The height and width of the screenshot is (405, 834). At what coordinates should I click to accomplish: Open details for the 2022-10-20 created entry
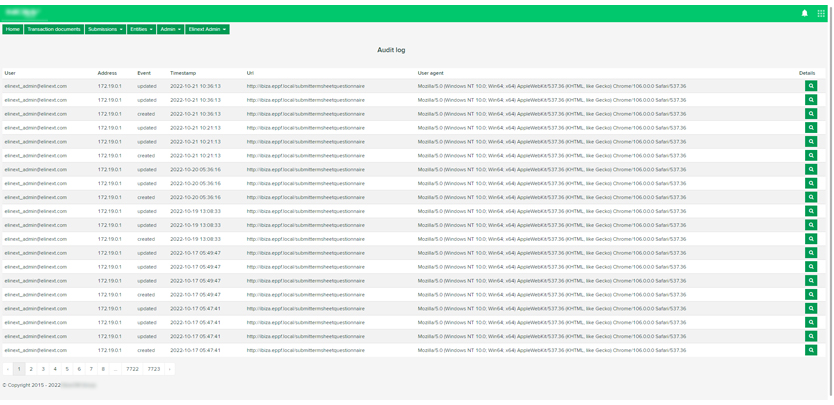tap(810, 197)
